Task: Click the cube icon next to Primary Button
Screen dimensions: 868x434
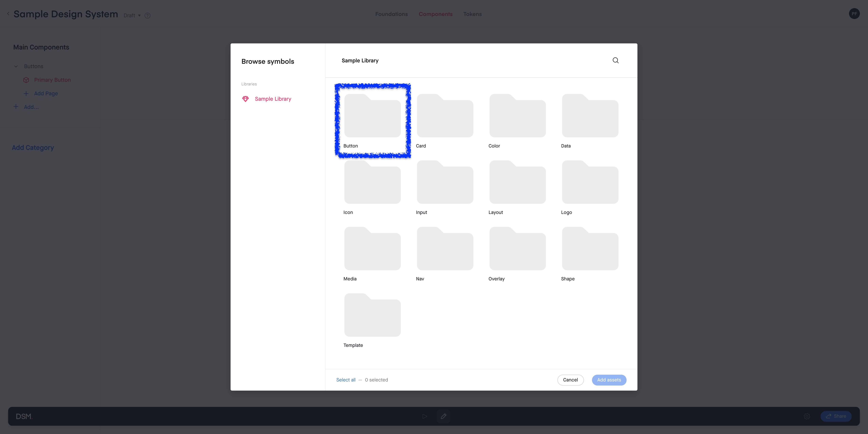Action: tap(26, 80)
